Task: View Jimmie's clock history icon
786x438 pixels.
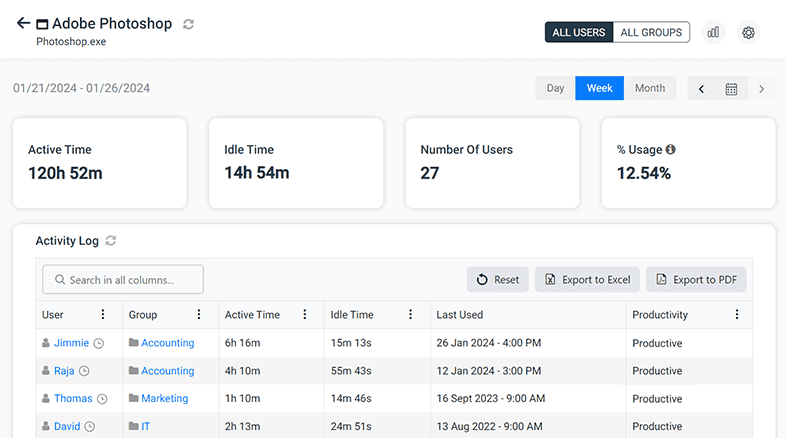Action: (98, 343)
